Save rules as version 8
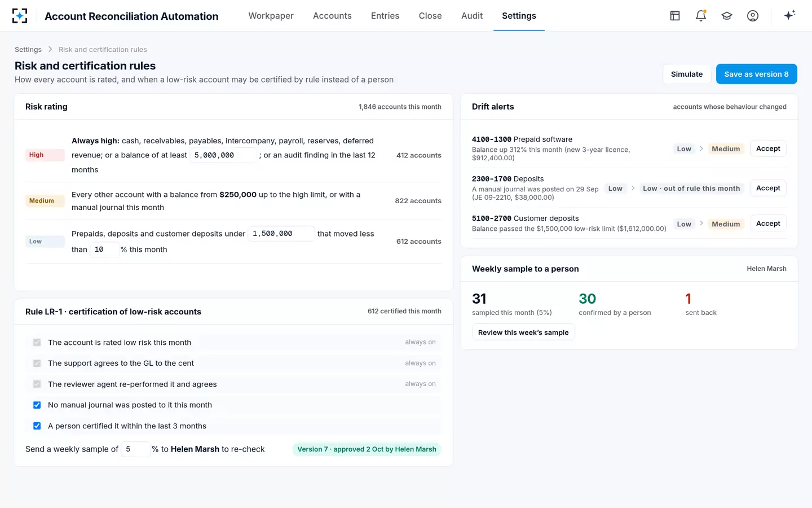This screenshot has width=812, height=508. [x=756, y=74]
